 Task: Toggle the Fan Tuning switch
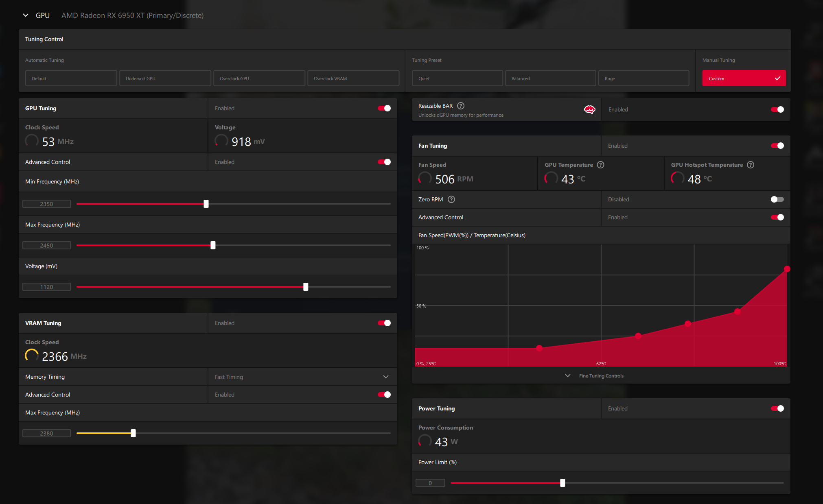[x=777, y=146]
